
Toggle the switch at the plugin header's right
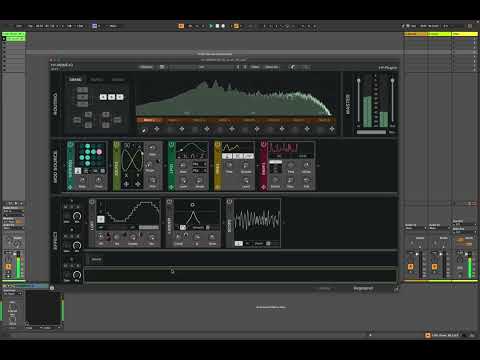click(300, 67)
